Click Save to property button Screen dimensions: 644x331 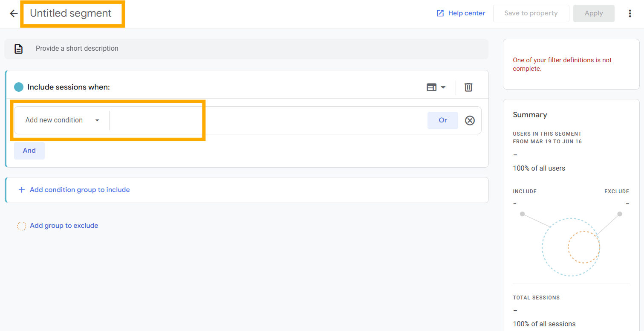coord(531,14)
